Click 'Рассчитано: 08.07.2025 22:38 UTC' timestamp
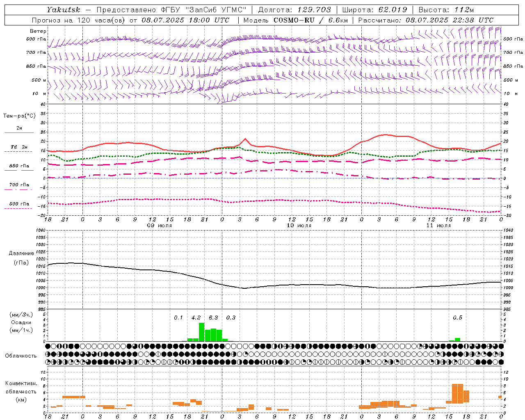The image size is (525, 420). point(426,20)
